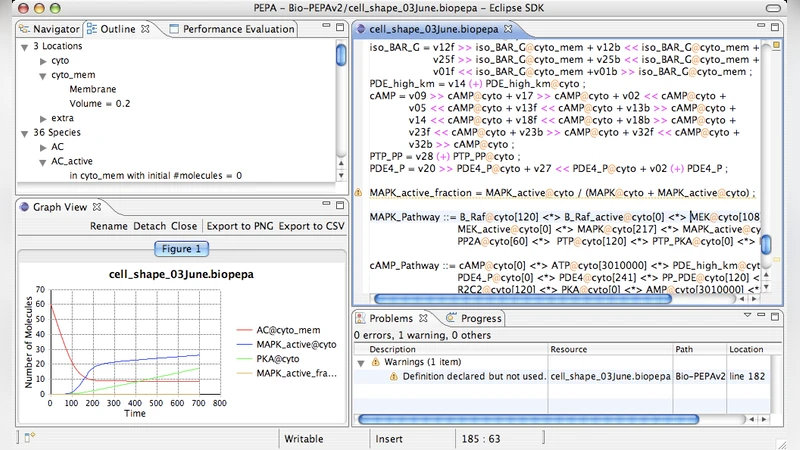This screenshot has height=450, width=800.
Task: Switch to the Navigator tab
Action: pos(54,29)
